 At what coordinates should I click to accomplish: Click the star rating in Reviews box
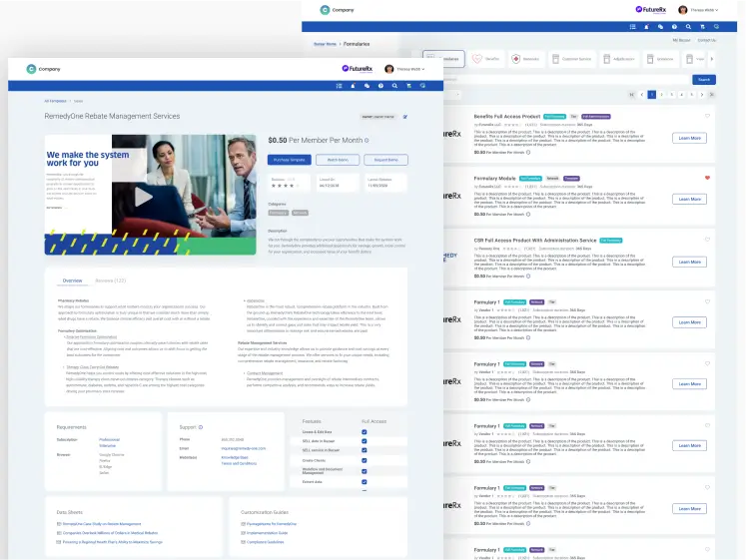(x=283, y=186)
